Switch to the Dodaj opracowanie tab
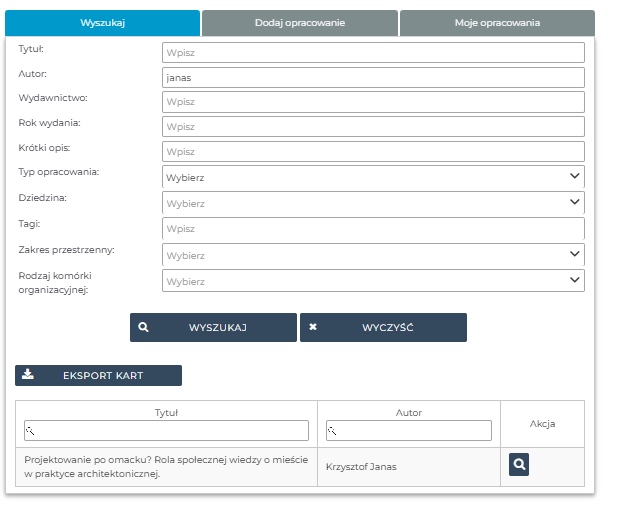The image size is (619, 528). coord(299,22)
